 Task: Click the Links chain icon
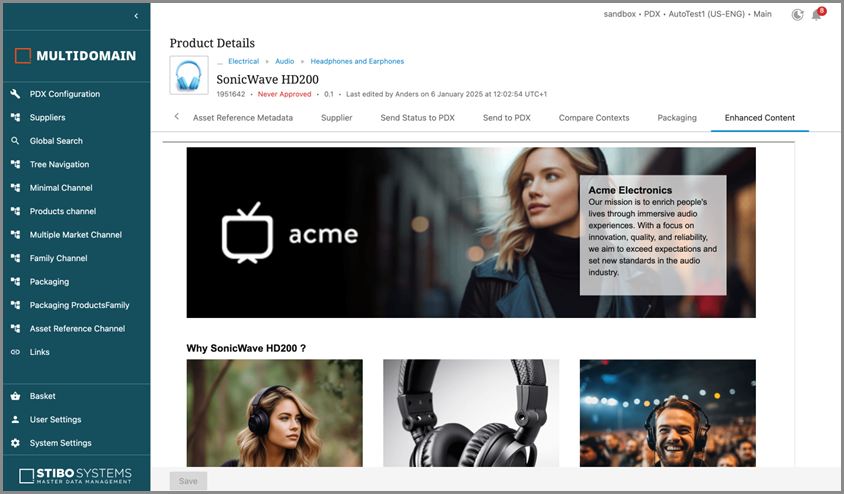coord(15,352)
